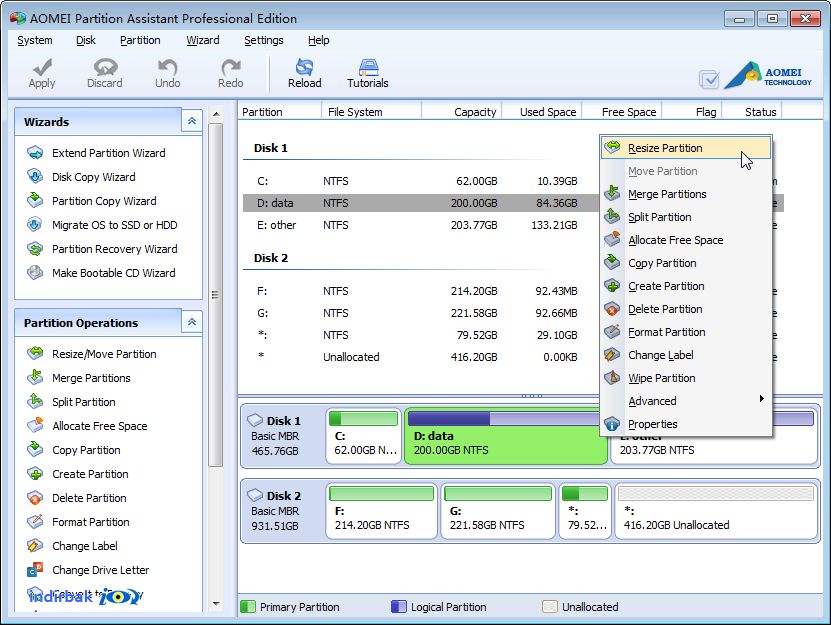Choose Change Label in context menu
831x625 pixels.
pyautogui.click(x=686, y=355)
